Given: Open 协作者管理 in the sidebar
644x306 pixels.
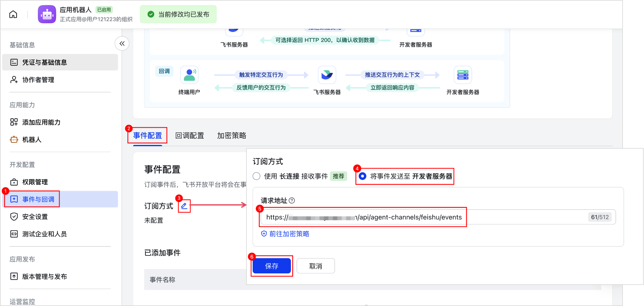Looking at the screenshot, I should pos(60,80).
